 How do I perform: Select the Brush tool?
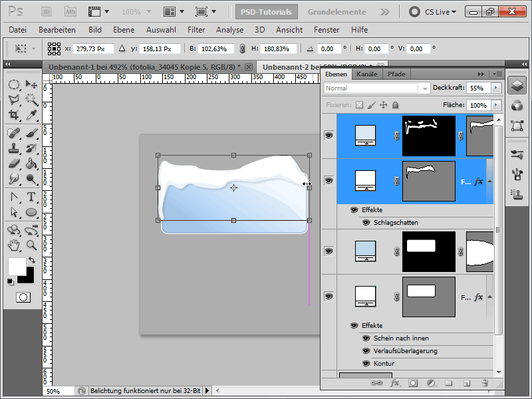[31, 133]
